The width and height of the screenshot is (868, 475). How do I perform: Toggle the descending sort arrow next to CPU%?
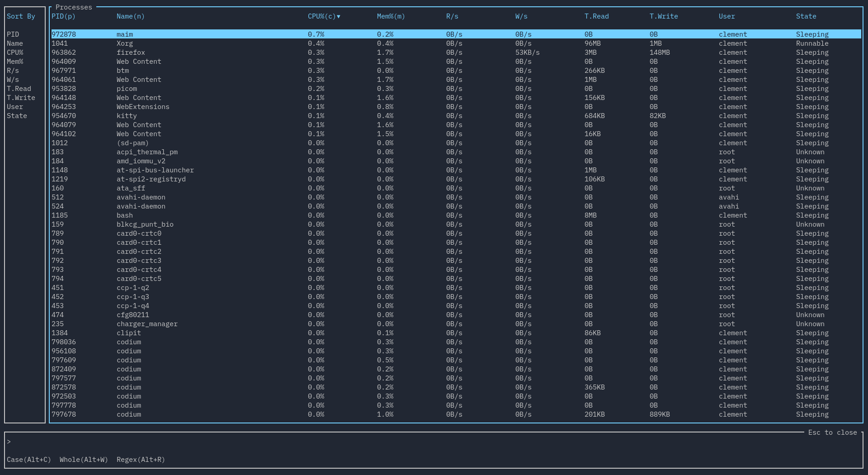(x=339, y=16)
